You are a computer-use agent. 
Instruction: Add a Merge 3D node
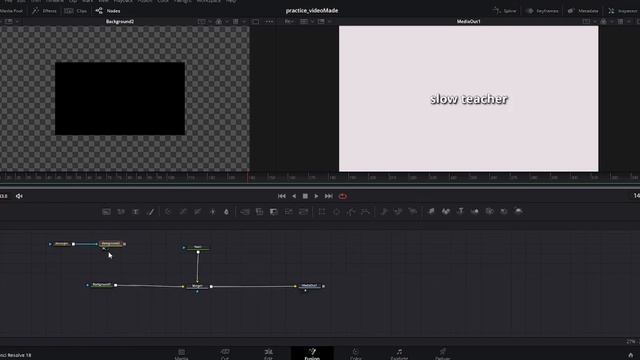[x=475, y=211]
